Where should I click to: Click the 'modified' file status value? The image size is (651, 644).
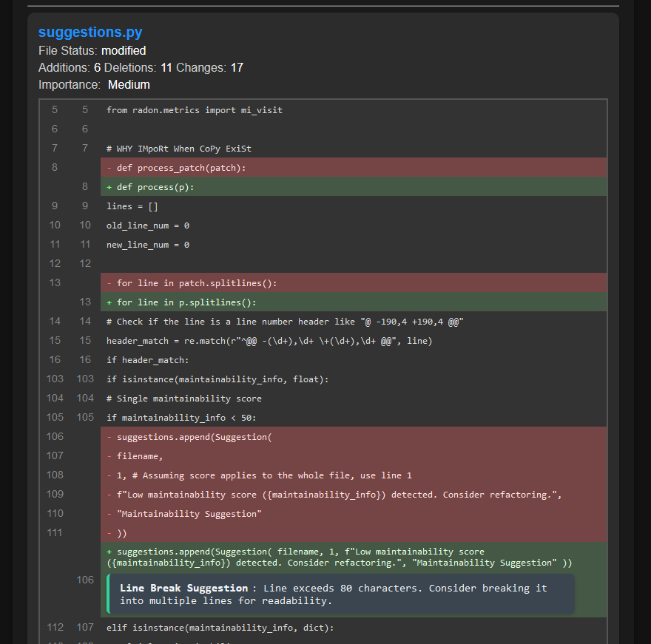(124, 51)
